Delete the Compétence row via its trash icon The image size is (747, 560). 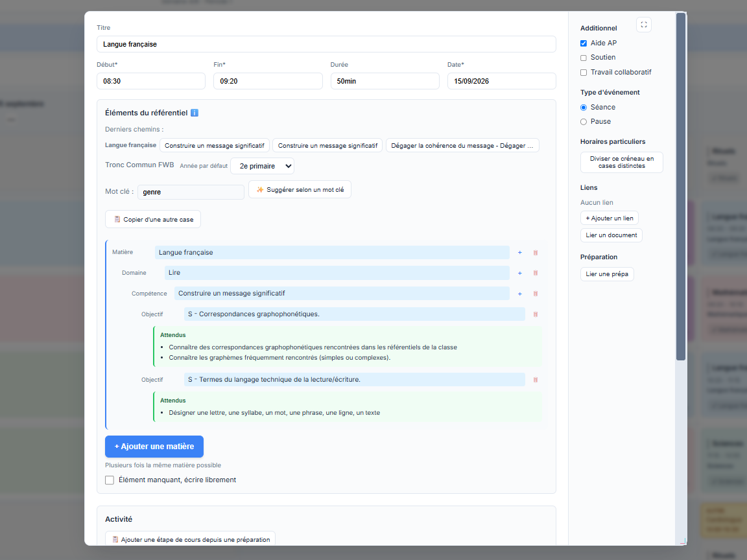[536, 294]
